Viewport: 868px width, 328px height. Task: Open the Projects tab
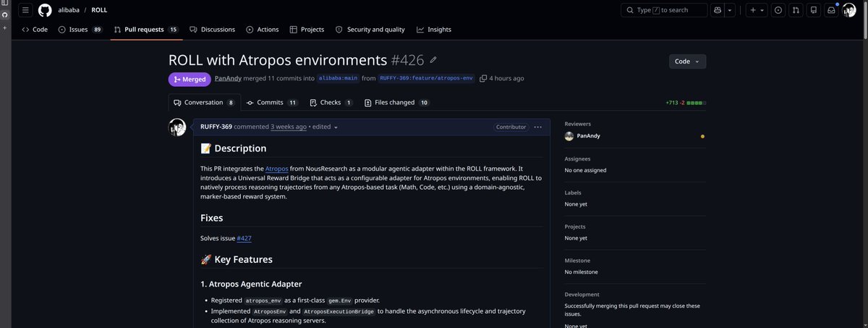[307, 30]
